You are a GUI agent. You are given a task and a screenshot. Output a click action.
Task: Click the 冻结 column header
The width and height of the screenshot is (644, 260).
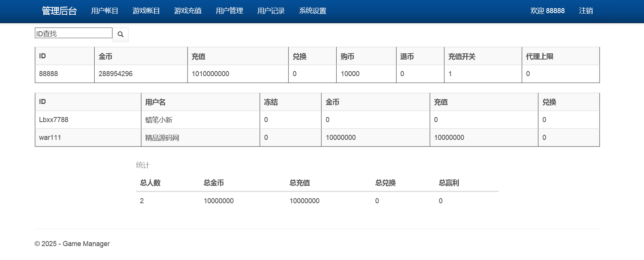[x=271, y=102]
